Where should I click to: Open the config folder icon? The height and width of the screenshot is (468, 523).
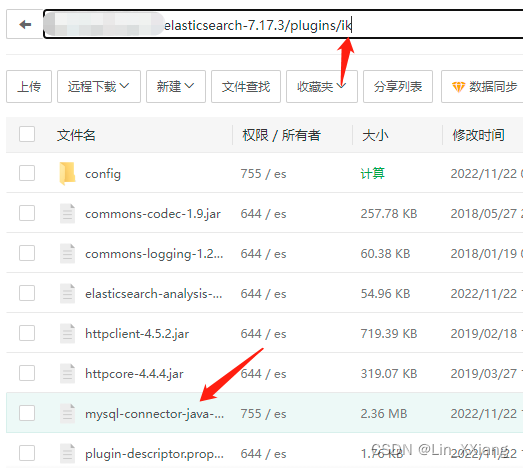coord(67,173)
